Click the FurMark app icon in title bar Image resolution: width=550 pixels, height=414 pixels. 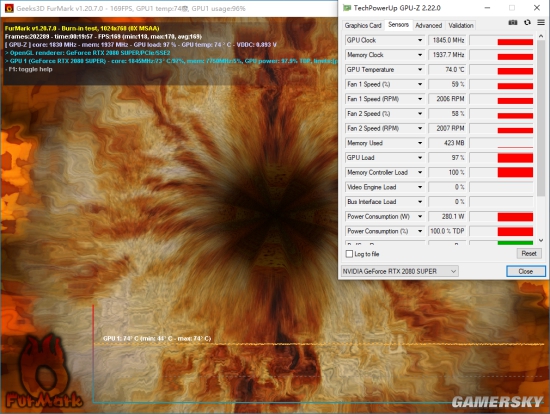[9, 8]
